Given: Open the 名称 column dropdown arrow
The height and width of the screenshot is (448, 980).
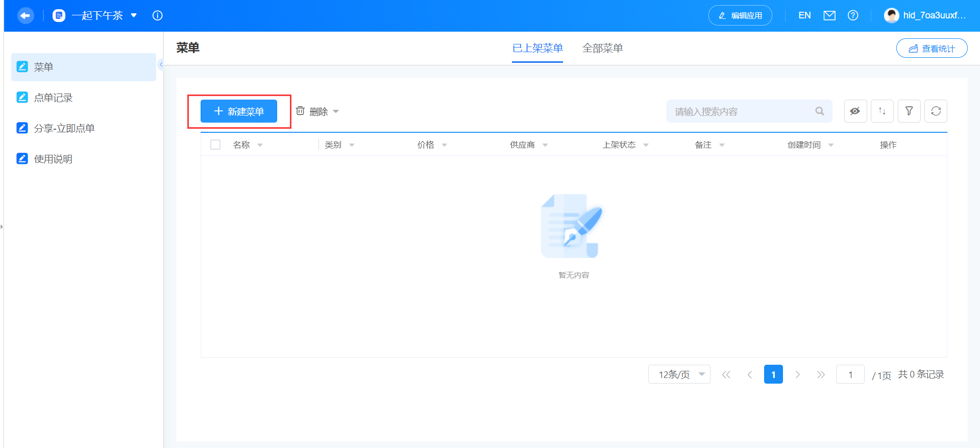Looking at the screenshot, I should [260, 145].
